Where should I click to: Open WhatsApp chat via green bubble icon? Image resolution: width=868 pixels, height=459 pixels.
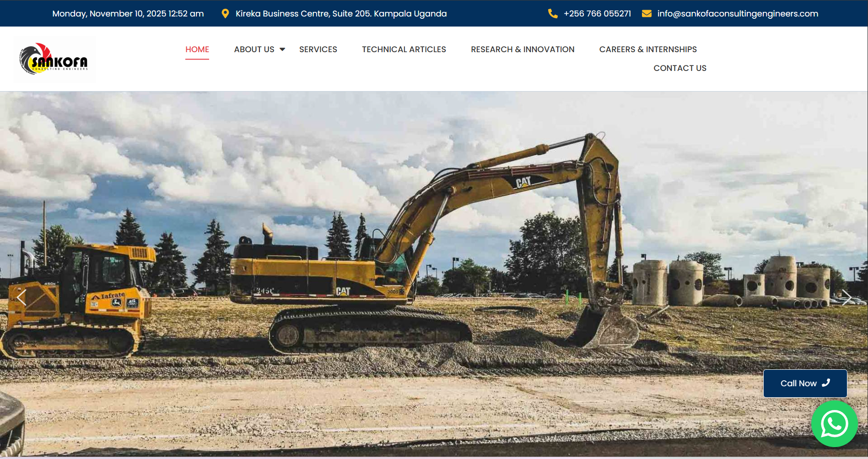[x=834, y=423]
